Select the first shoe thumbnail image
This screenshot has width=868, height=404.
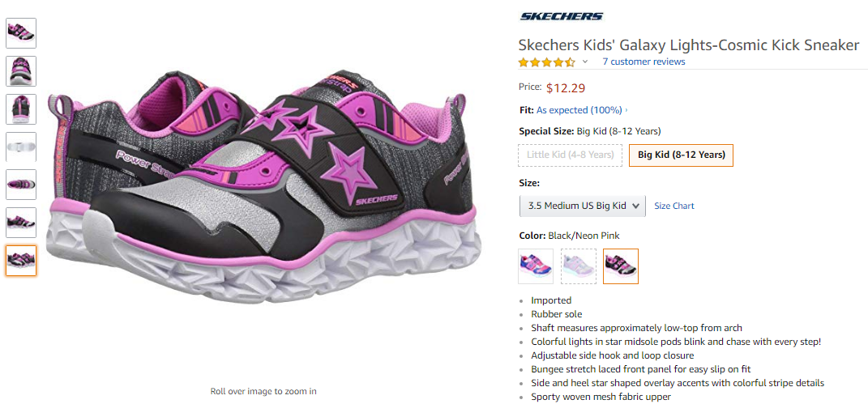[21, 33]
